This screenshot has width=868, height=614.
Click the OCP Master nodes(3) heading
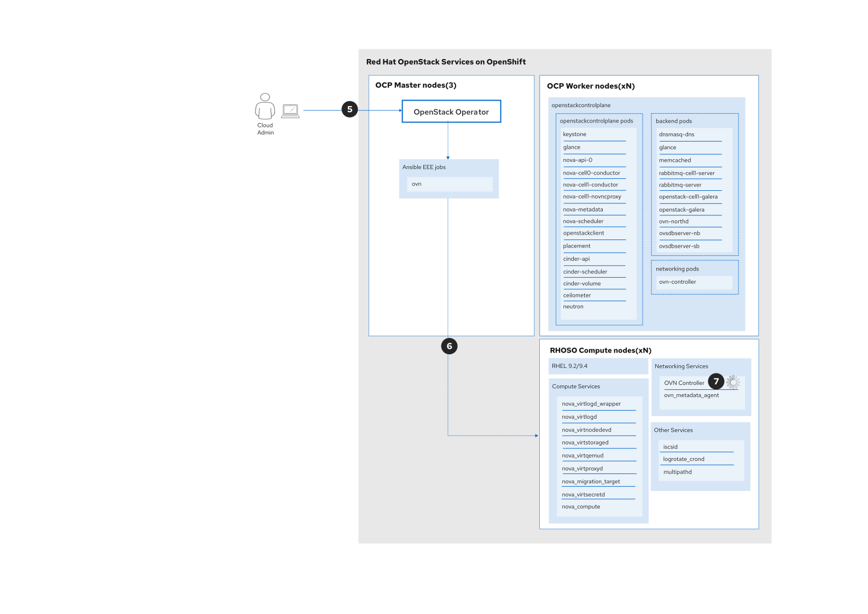pyautogui.click(x=416, y=85)
